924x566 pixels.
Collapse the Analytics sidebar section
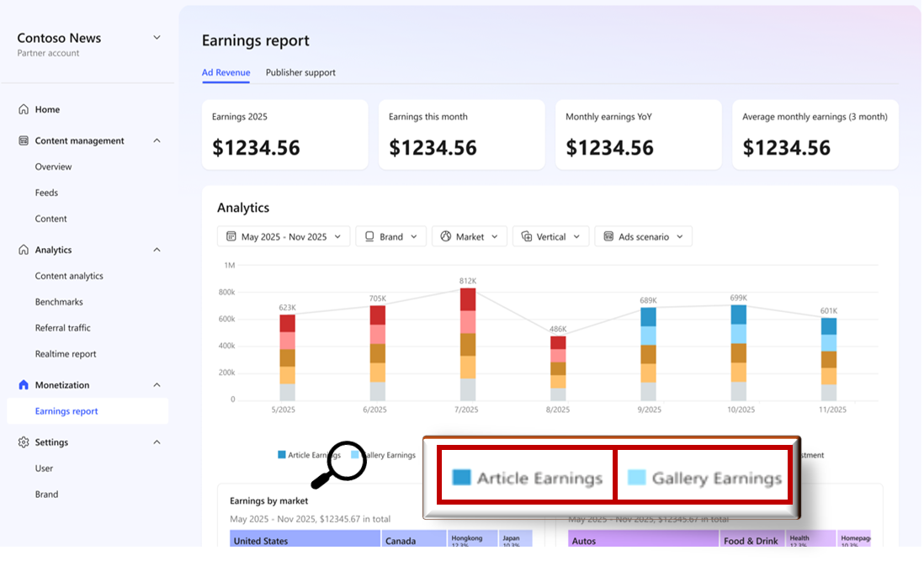(157, 250)
